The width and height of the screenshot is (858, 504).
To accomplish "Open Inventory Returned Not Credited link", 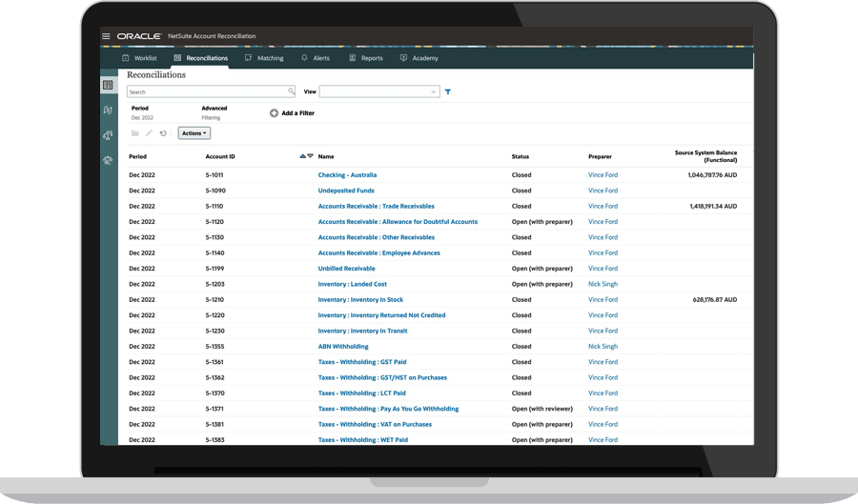I will click(x=382, y=315).
